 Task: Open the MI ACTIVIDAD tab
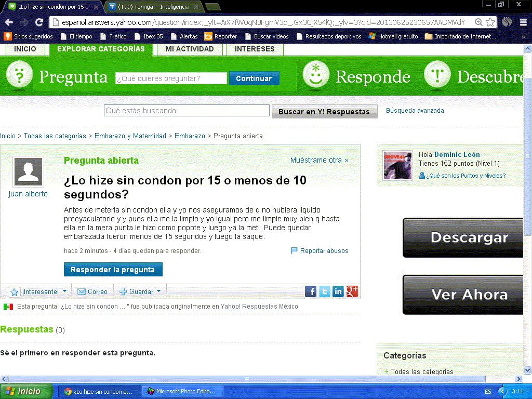pyautogui.click(x=189, y=49)
